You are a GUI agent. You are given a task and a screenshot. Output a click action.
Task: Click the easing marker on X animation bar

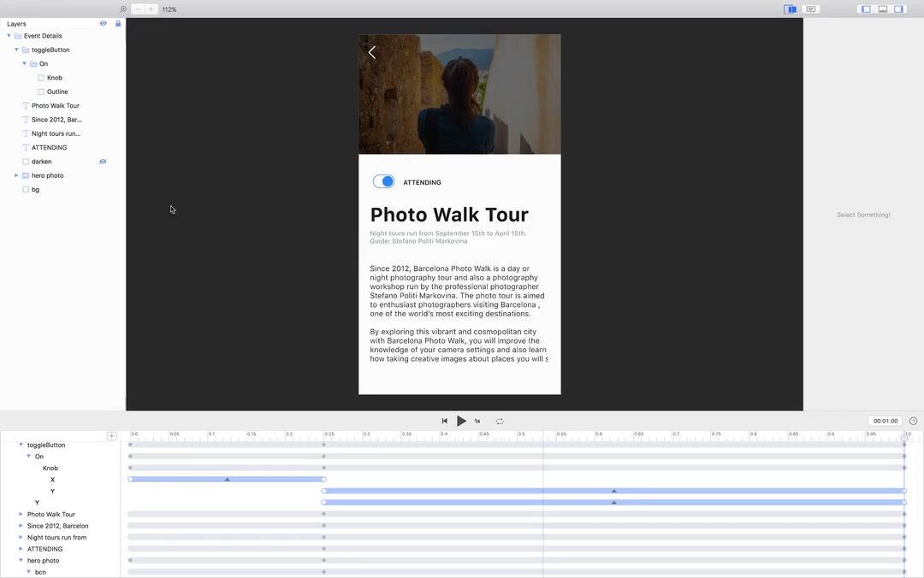(x=227, y=480)
